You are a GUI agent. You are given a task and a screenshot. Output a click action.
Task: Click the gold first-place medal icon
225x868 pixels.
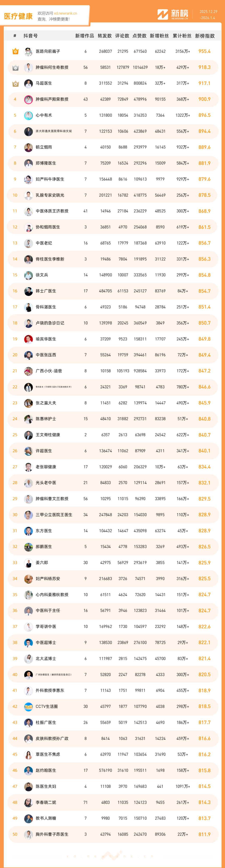point(15,51)
